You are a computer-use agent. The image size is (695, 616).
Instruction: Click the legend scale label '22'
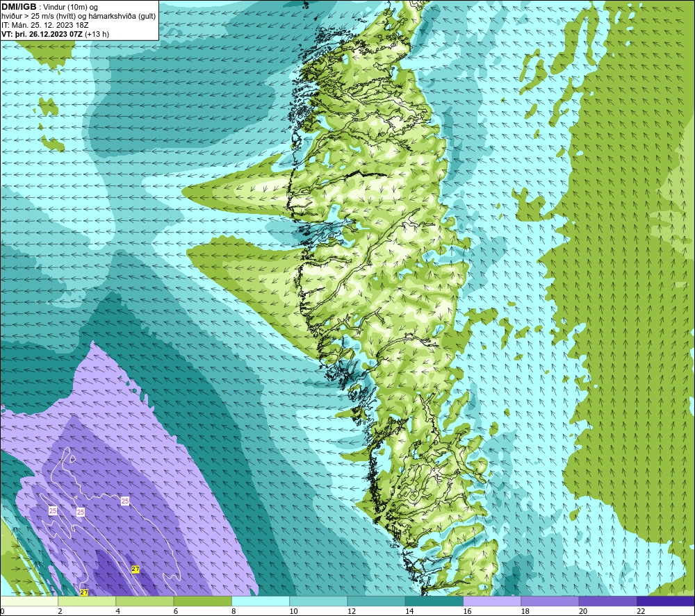click(641, 612)
